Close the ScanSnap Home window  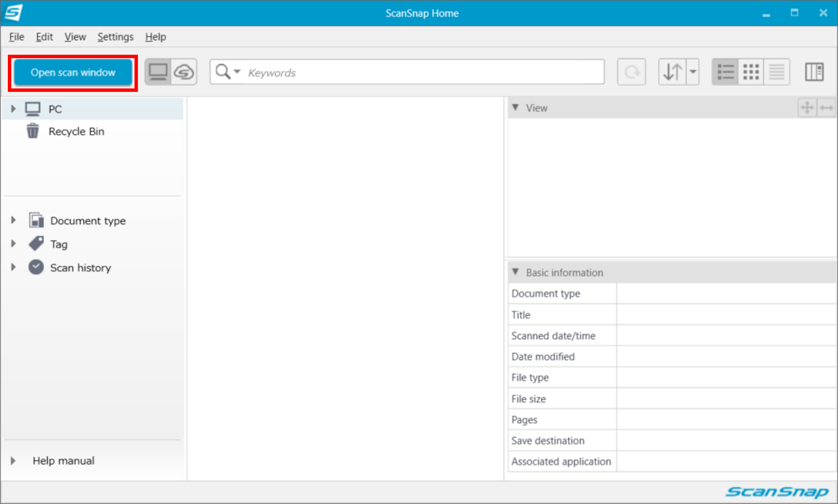823,13
